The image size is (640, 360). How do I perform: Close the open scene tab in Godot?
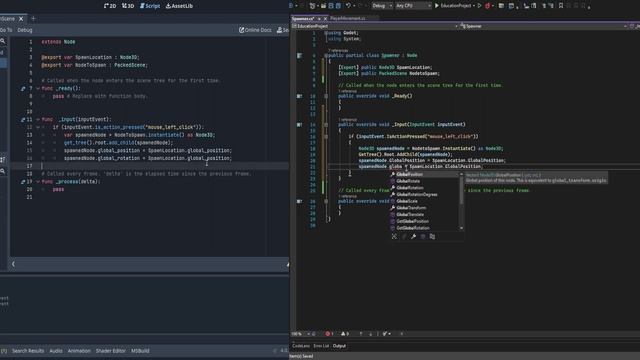click(x=21, y=19)
